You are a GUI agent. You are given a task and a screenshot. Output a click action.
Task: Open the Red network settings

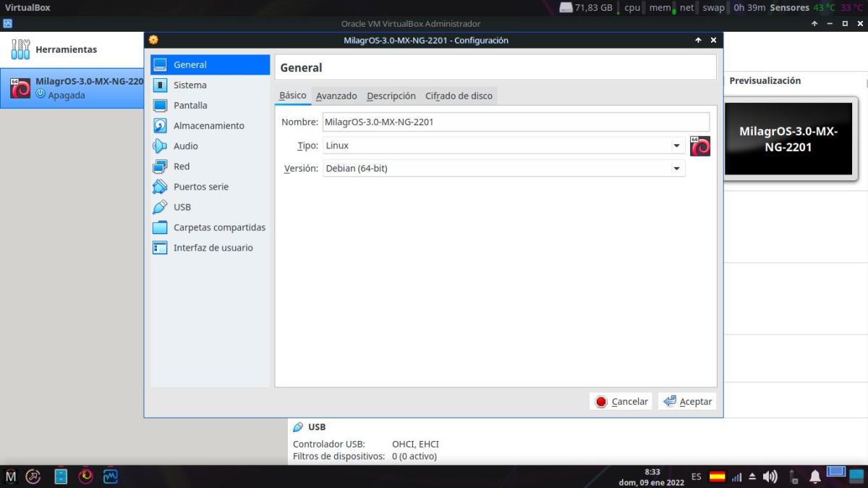(181, 166)
